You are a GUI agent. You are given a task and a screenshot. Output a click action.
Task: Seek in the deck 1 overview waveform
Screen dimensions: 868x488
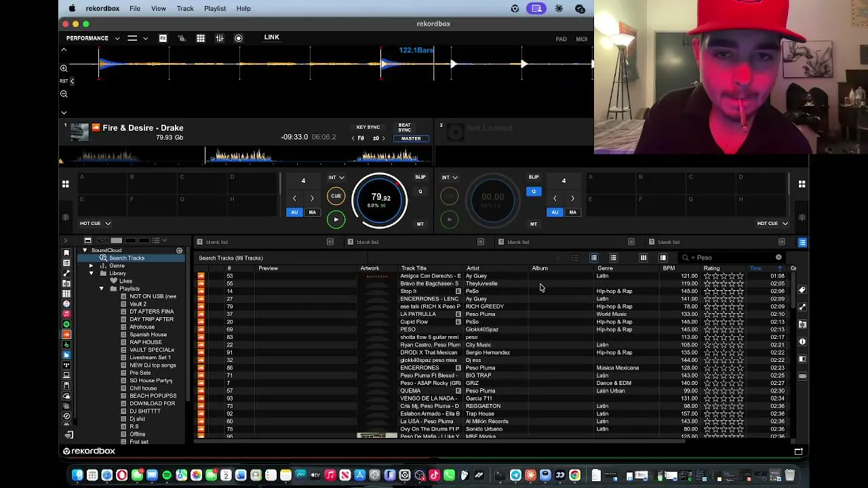245,156
